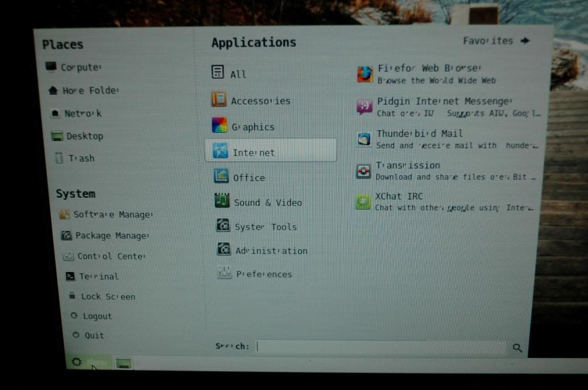
Task: Select Sound & Video category label
Action: pyautogui.click(x=268, y=202)
